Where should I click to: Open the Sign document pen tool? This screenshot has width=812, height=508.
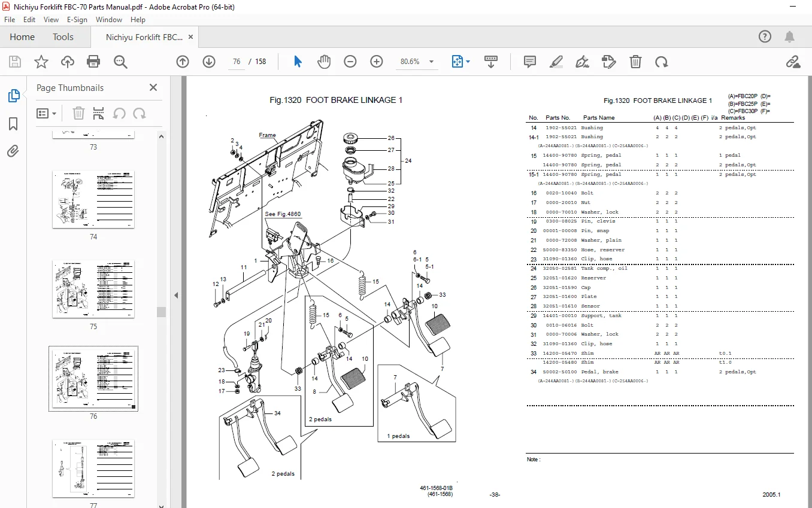pyautogui.click(x=582, y=62)
